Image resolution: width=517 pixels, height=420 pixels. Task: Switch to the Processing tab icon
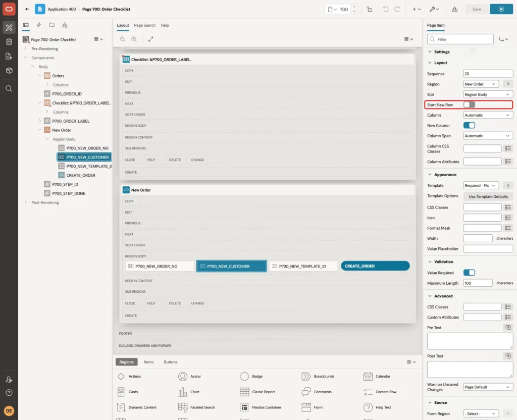click(x=51, y=25)
